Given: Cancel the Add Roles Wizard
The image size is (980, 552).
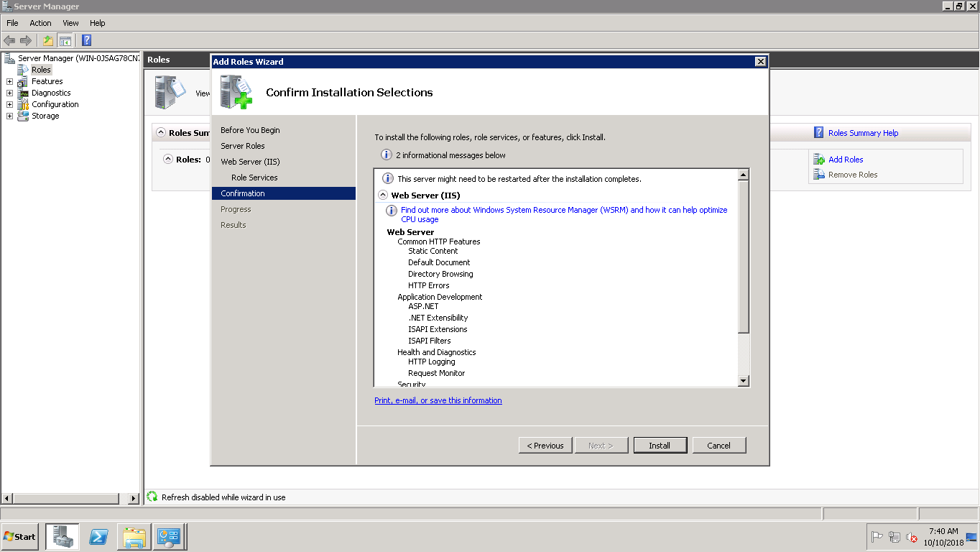Looking at the screenshot, I should (x=719, y=446).
